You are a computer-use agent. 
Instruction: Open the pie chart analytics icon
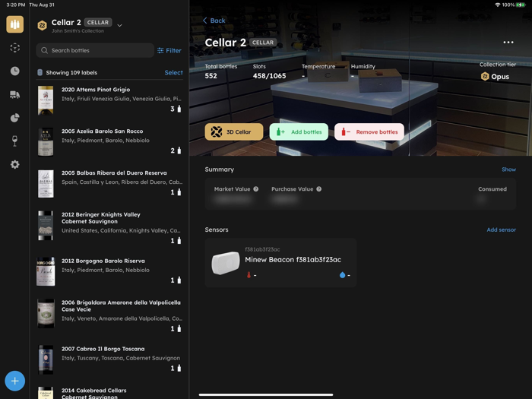(x=15, y=118)
